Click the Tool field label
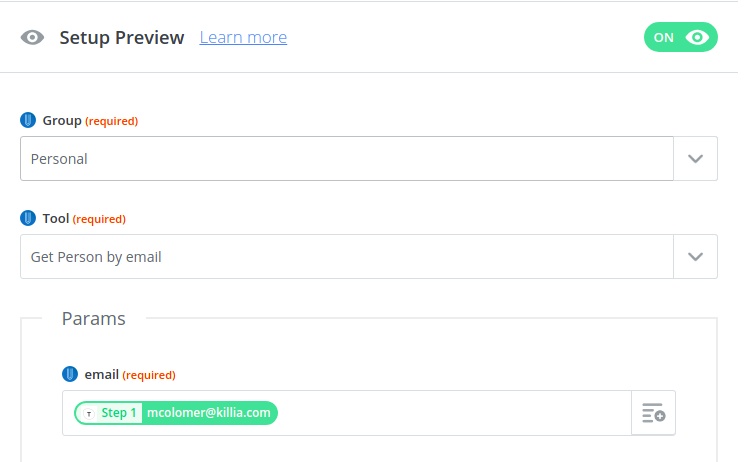 (56, 219)
